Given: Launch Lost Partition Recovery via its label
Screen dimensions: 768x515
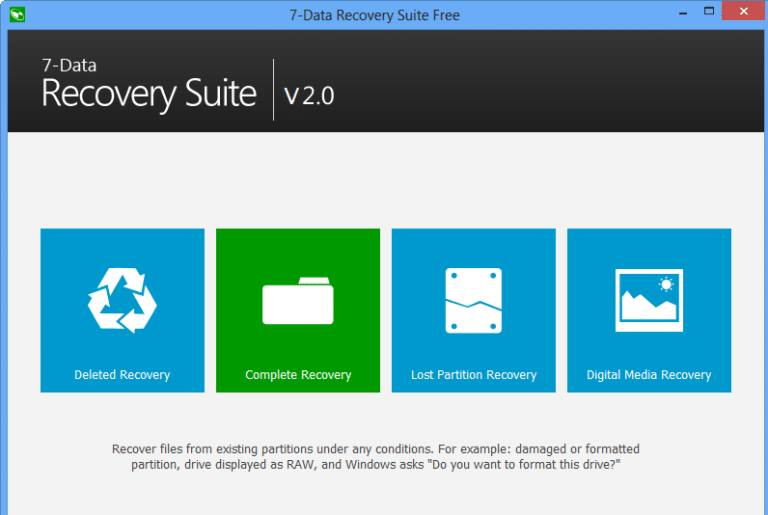Looking at the screenshot, I should (474, 375).
